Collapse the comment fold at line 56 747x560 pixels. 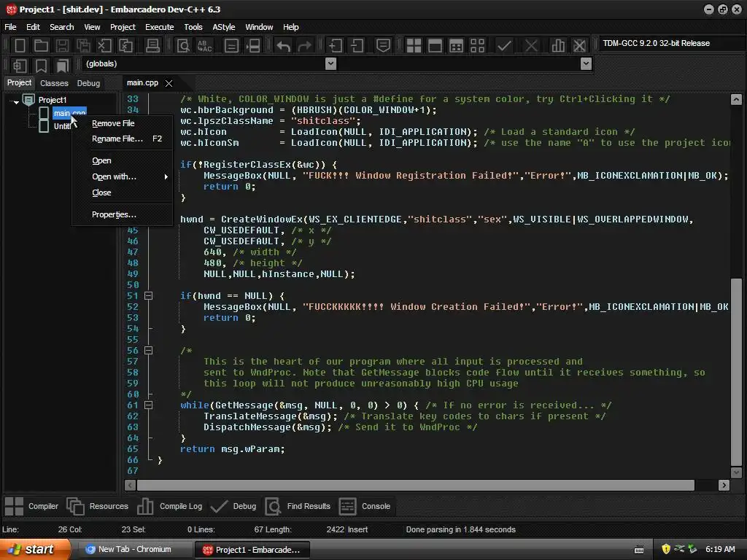[149, 351]
